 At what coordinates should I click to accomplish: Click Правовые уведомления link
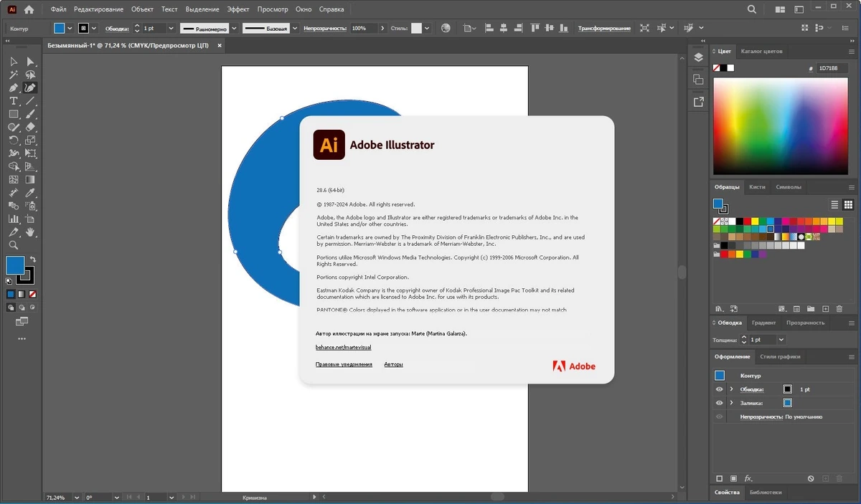click(x=344, y=364)
